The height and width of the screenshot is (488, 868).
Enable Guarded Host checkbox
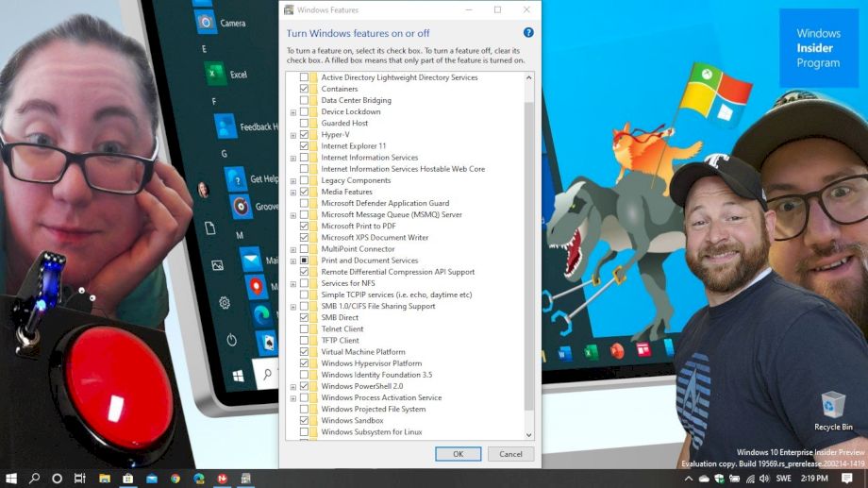pyautogui.click(x=304, y=123)
